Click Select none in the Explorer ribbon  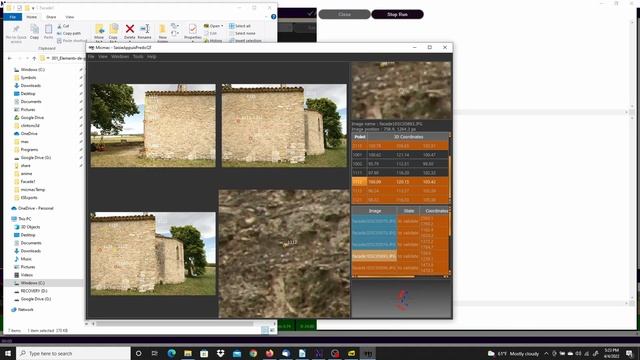pyautogui.click(x=242, y=33)
